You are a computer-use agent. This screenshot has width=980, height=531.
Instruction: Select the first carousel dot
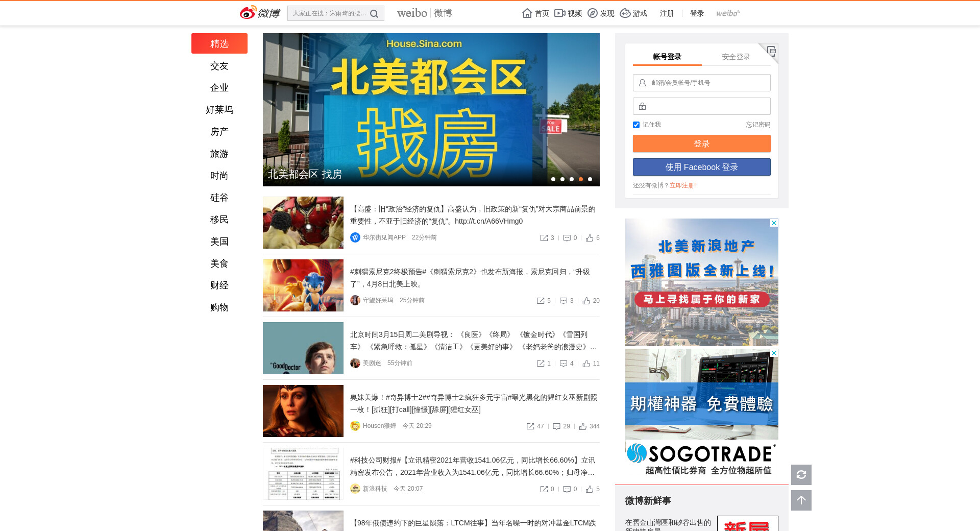point(553,179)
